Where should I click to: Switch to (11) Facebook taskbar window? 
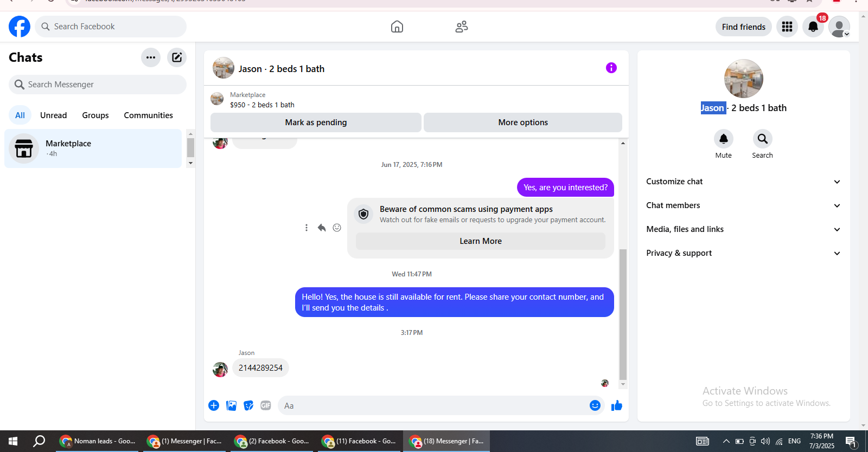[x=360, y=441]
